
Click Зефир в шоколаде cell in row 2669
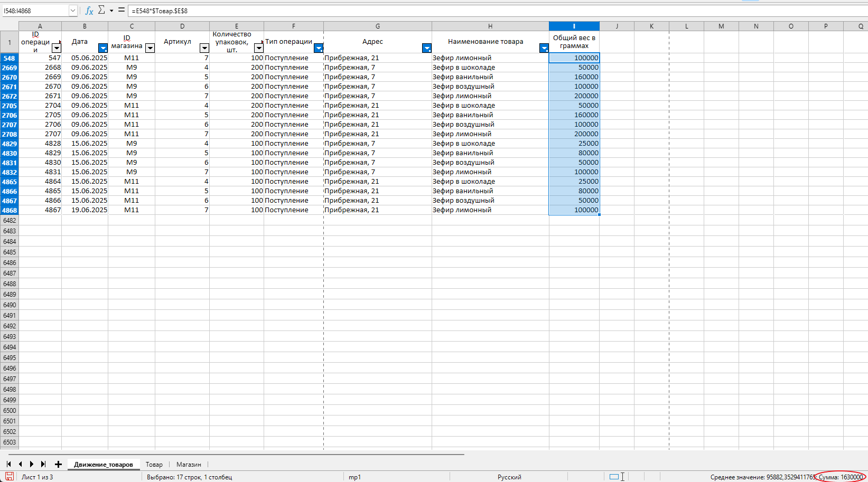coord(490,68)
